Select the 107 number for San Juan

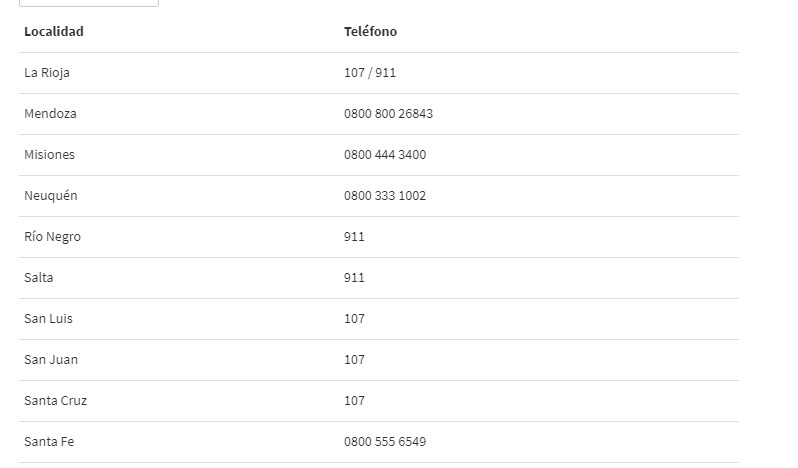click(x=354, y=360)
